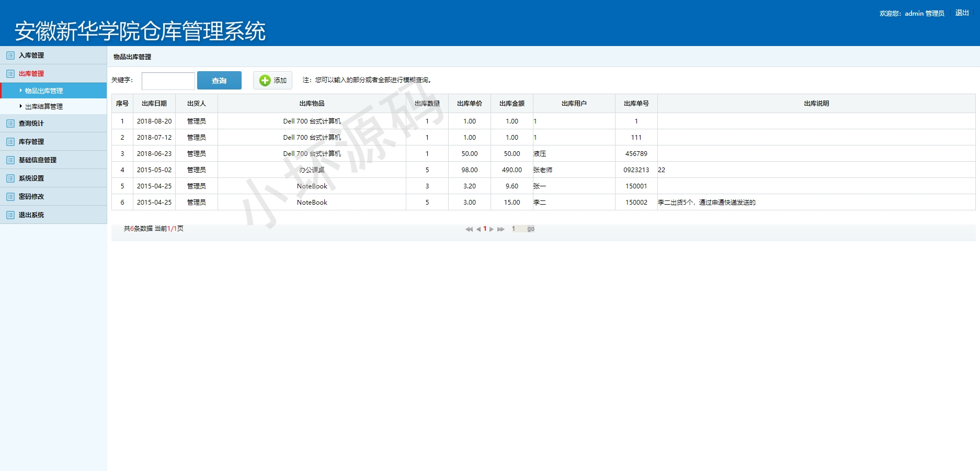Click order number 0923213
This screenshot has height=471, width=980.
point(636,170)
